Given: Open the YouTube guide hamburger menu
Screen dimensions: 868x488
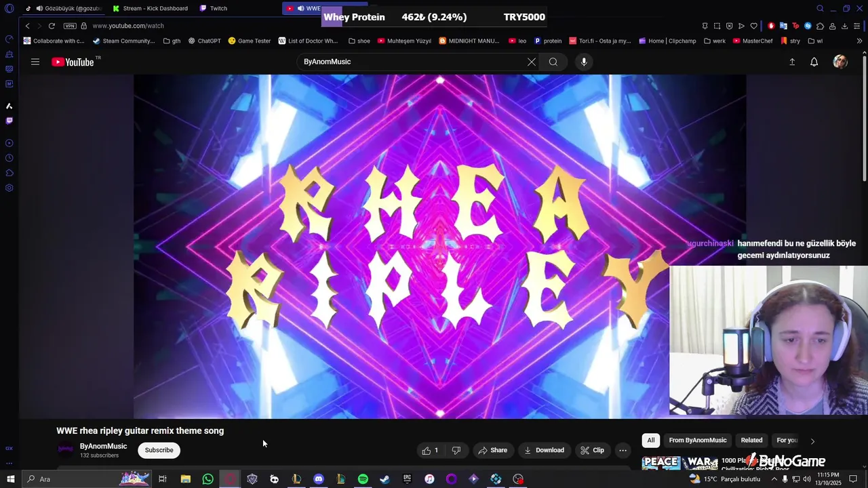Looking at the screenshot, I should [35, 62].
